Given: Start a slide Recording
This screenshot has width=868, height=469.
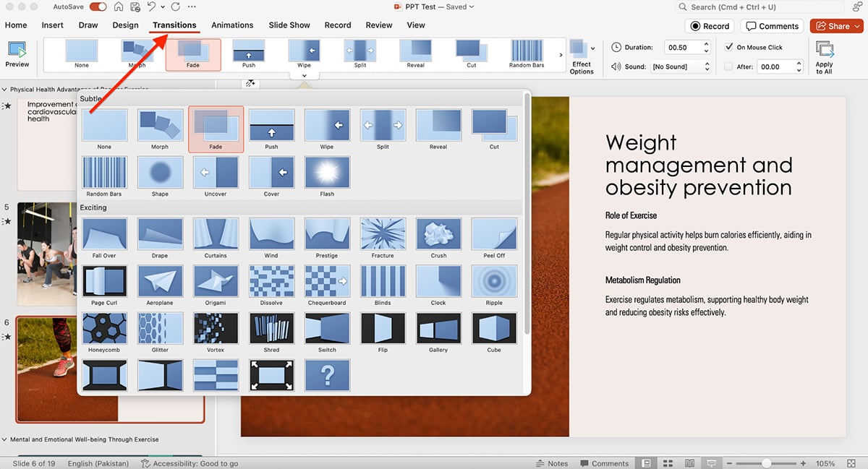Looking at the screenshot, I should coord(710,25).
